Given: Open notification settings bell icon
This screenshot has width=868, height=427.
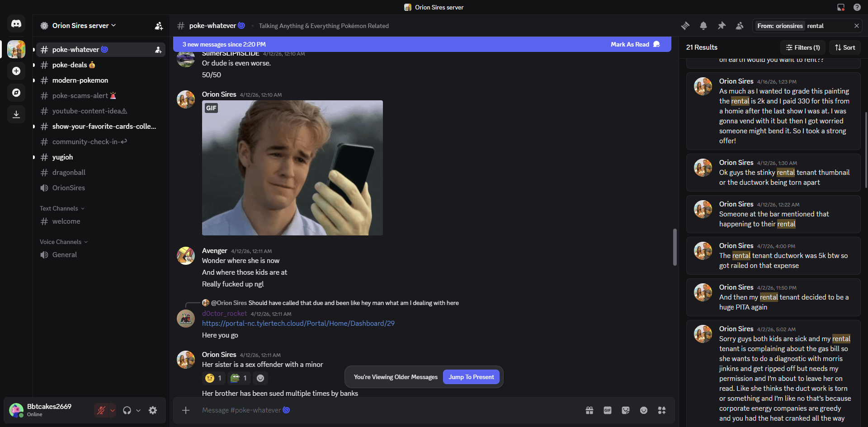Looking at the screenshot, I should tap(703, 26).
